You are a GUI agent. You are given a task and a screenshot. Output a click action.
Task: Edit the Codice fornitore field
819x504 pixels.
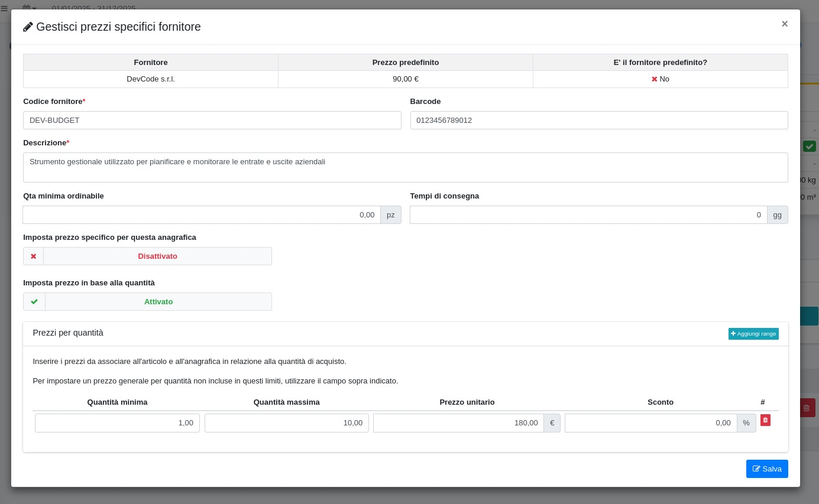(x=212, y=121)
